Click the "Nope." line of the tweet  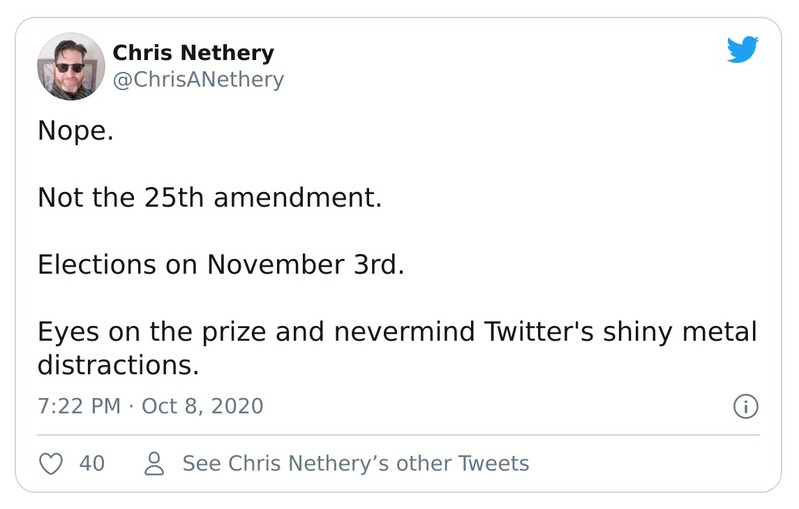(76, 130)
